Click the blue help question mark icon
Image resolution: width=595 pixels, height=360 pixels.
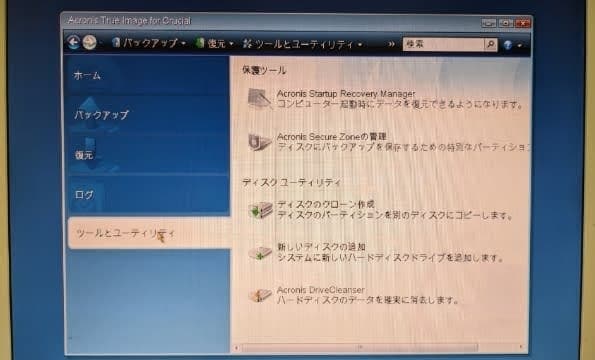[x=508, y=45]
